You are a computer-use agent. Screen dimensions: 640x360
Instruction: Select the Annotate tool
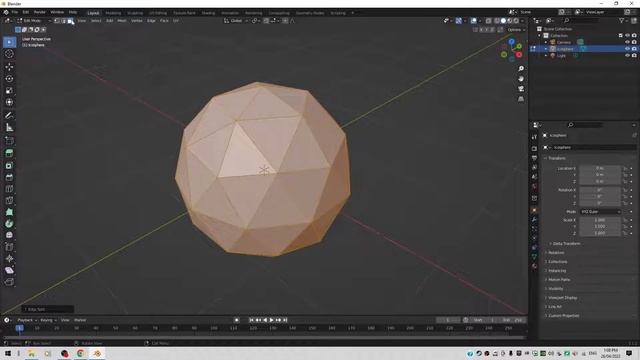point(9,116)
